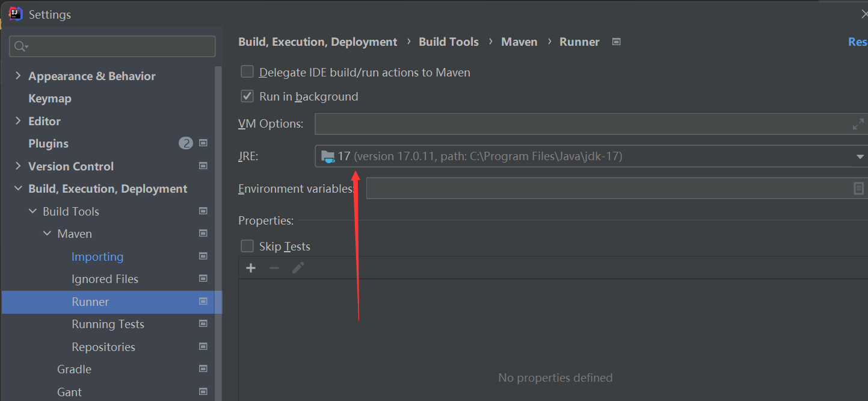Click the edit property pencil icon
This screenshot has width=868, height=401.
click(297, 267)
